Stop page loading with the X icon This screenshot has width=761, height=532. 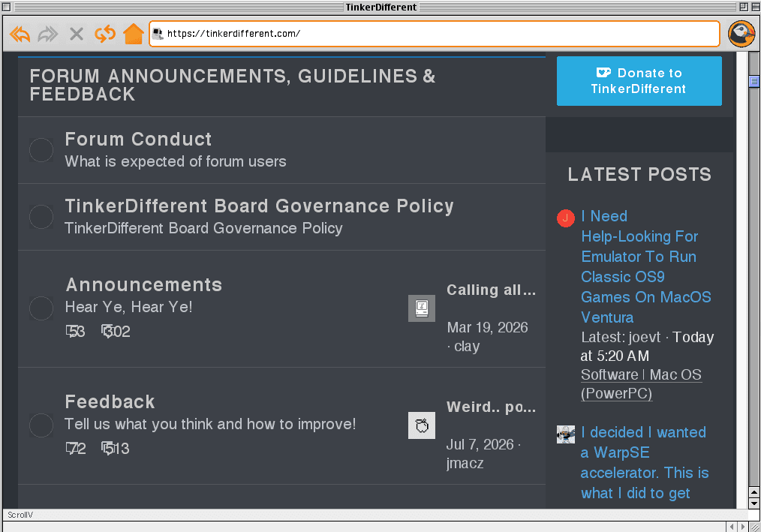click(x=77, y=34)
